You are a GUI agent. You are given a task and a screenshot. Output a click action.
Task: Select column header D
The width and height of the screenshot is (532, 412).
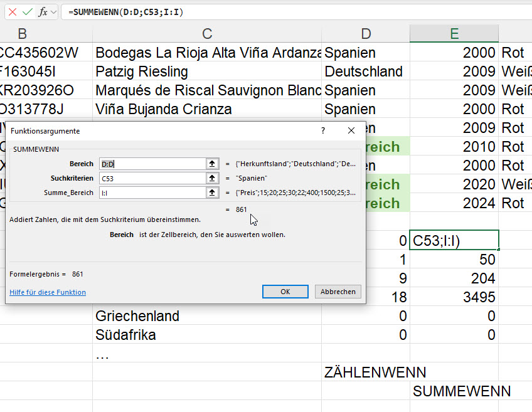[366, 34]
